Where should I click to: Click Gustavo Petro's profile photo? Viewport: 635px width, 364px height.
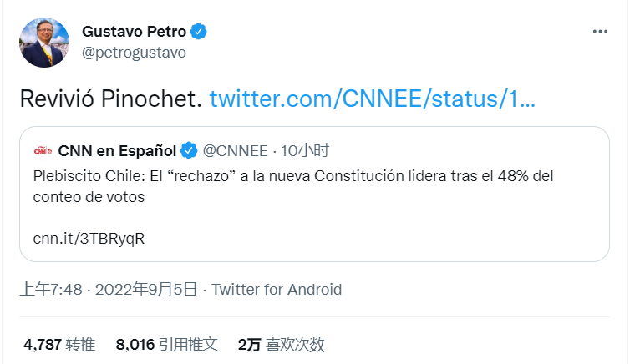44,42
